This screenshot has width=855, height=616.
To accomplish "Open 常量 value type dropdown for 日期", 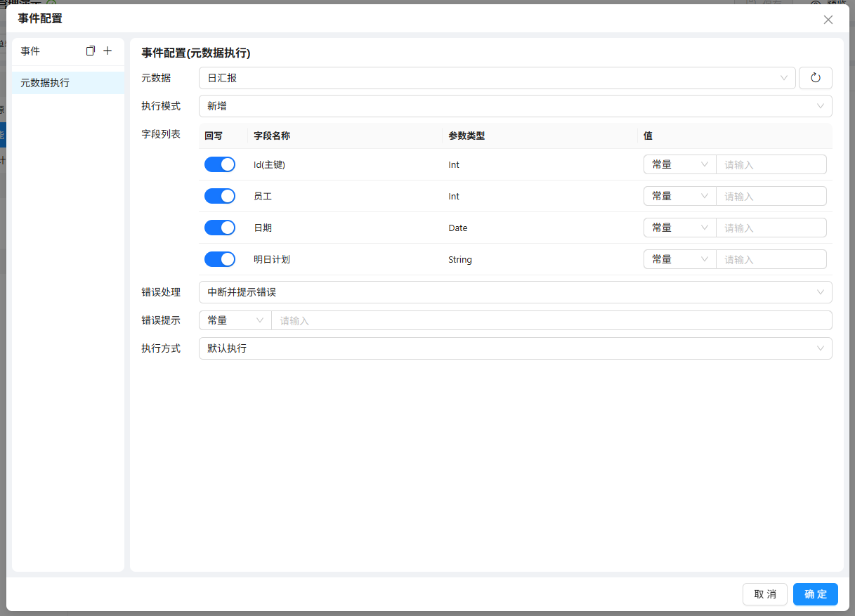I will [x=679, y=228].
